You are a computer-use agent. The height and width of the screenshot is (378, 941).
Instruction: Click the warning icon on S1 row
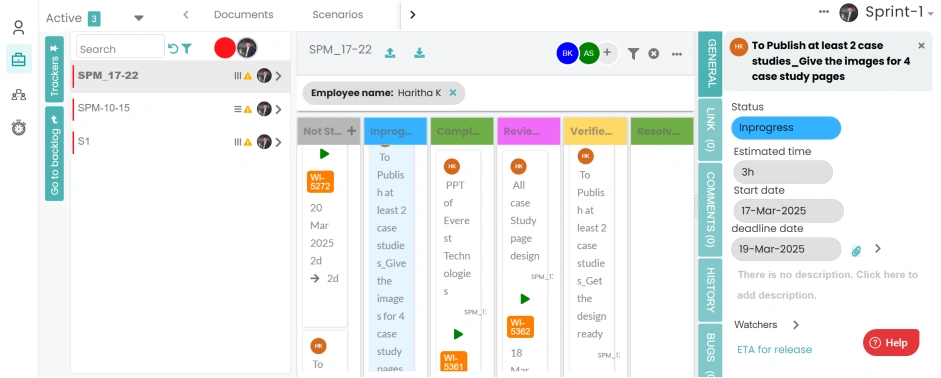coord(247,142)
